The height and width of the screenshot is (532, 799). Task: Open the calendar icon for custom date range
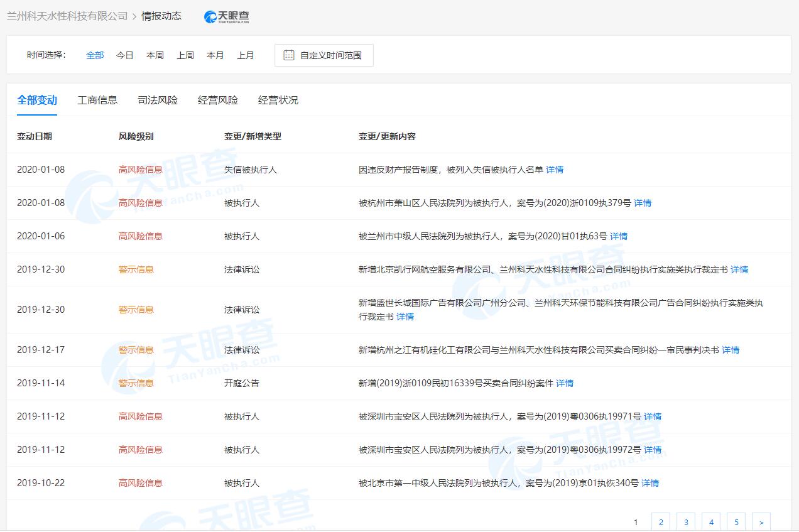point(289,55)
